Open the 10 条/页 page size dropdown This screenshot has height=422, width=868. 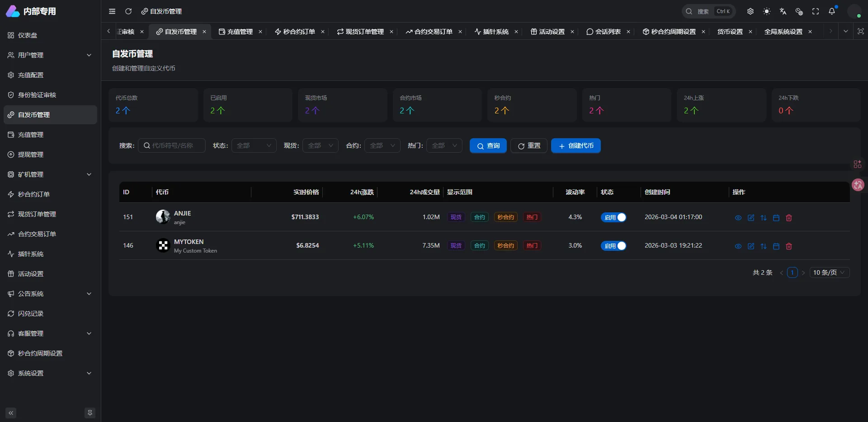tap(829, 272)
